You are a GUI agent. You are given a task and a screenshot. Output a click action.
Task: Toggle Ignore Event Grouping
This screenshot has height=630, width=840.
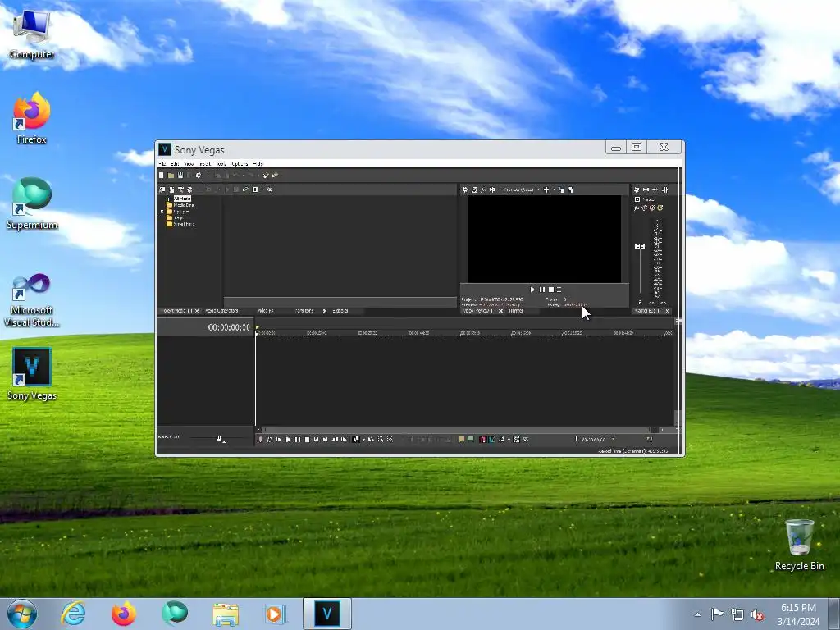(x=526, y=440)
